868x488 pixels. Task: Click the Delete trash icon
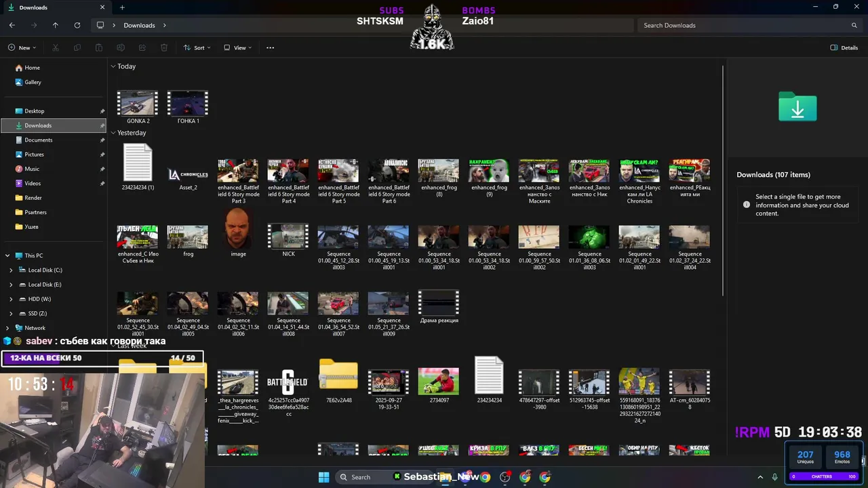(x=164, y=47)
